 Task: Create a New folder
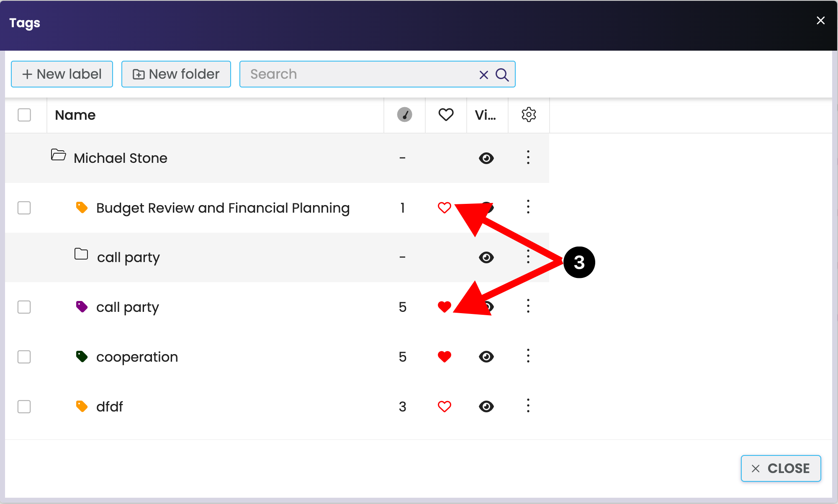[x=176, y=74]
